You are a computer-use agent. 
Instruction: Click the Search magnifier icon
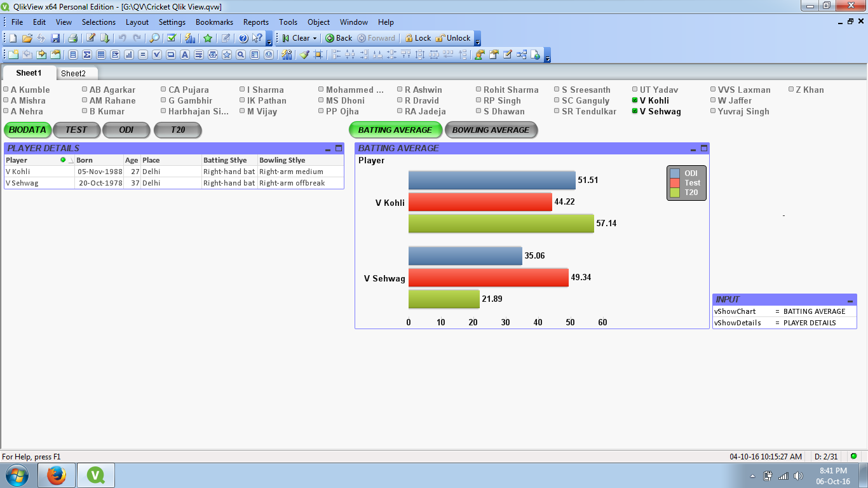154,38
